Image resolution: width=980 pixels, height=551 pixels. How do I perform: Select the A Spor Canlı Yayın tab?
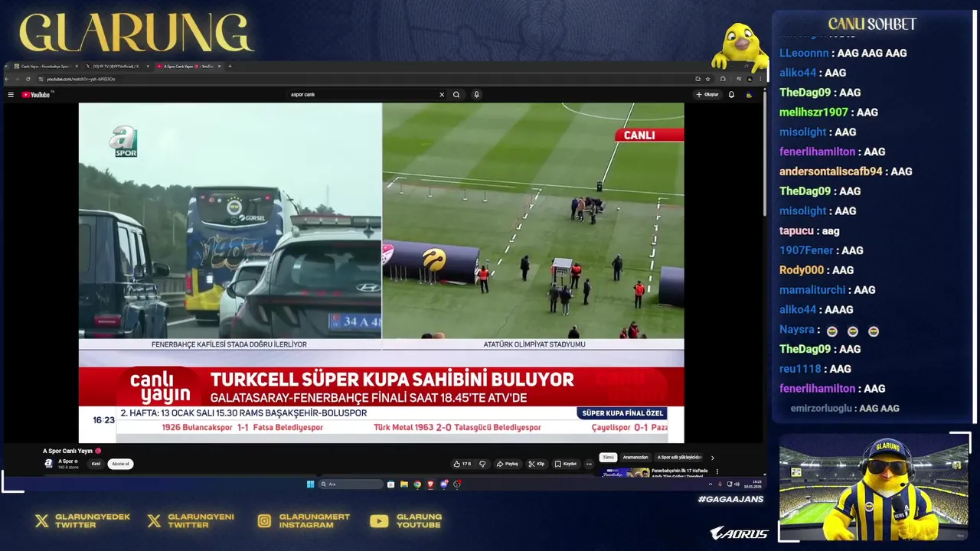(x=188, y=67)
